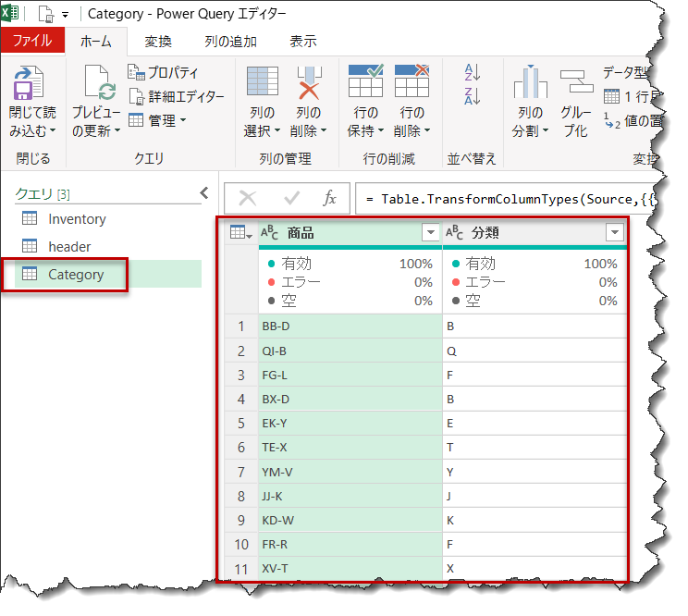This screenshot has width=688, height=616.
Task: Click the Close & Load (閉じて読み込む) icon
Action: point(29,82)
